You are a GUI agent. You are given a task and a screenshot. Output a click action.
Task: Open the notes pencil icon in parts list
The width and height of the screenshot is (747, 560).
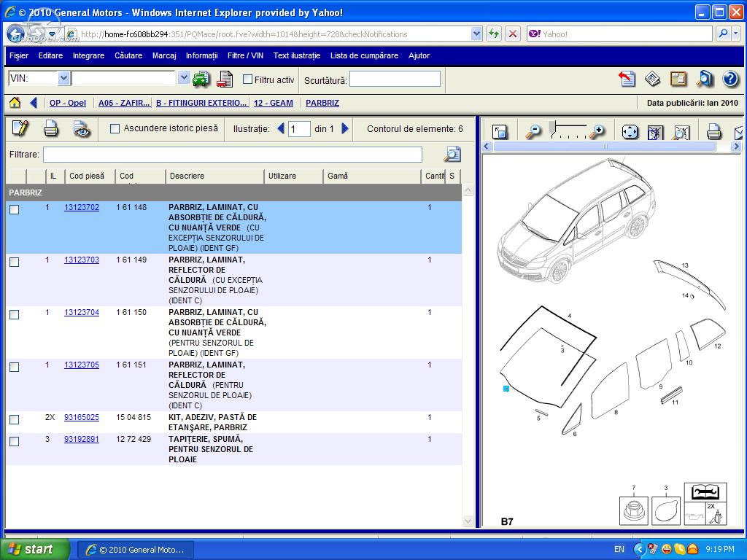(x=20, y=128)
